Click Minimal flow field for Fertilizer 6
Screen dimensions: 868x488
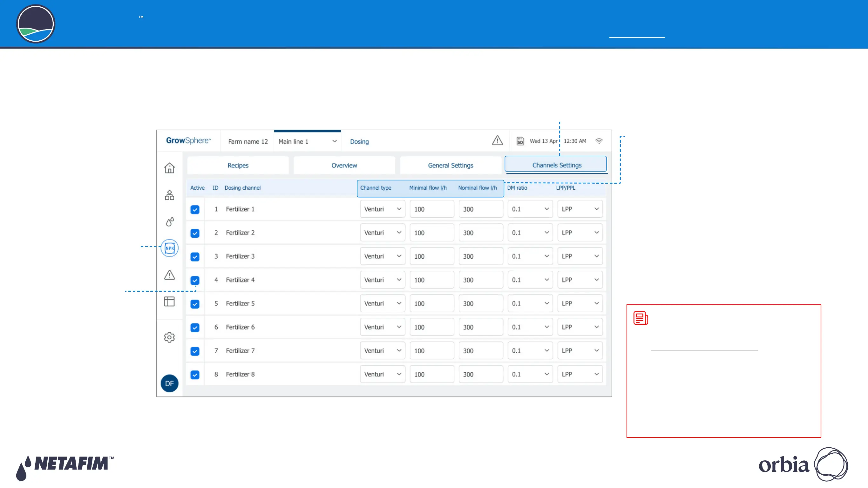pyautogui.click(x=432, y=327)
